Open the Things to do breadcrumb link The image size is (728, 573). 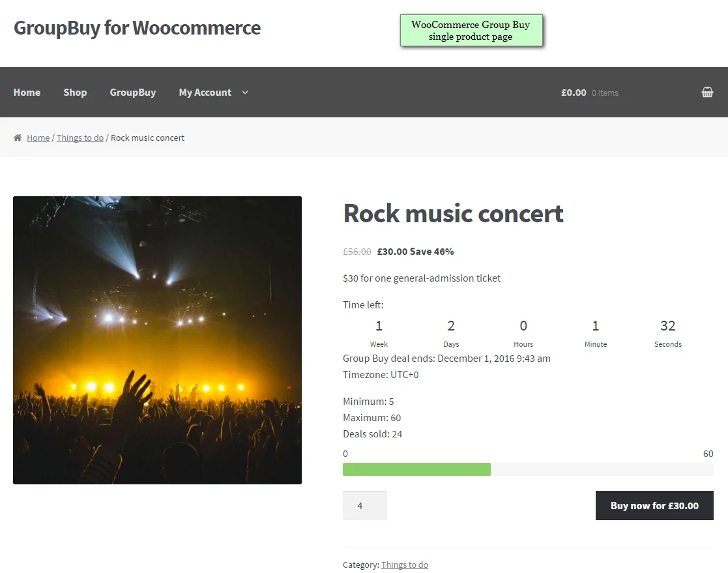(x=80, y=138)
